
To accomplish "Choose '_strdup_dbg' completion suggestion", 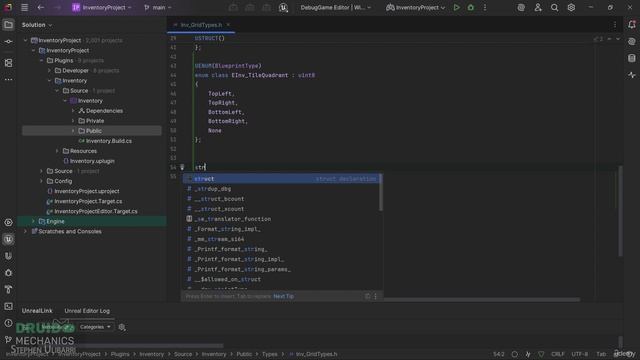I will 281,189.
